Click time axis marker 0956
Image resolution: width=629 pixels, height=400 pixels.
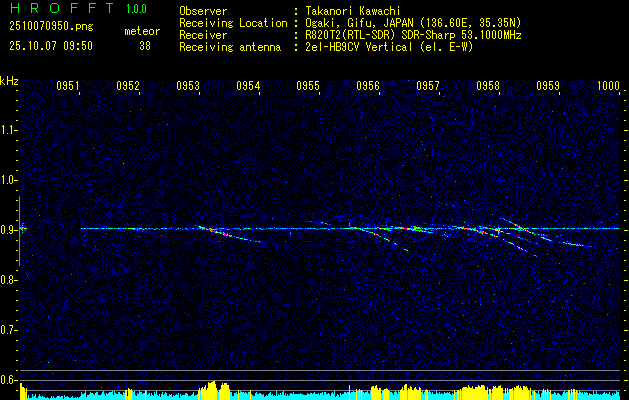(x=368, y=85)
